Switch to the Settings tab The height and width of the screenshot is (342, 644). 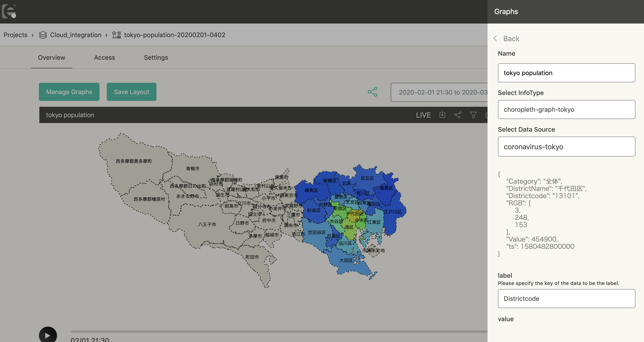click(x=156, y=57)
